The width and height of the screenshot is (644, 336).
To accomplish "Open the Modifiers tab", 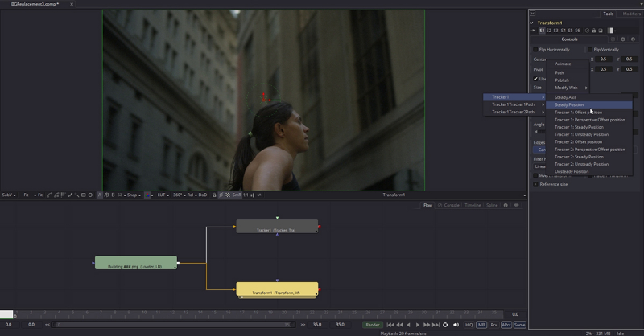I will pyautogui.click(x=631, y=14).
